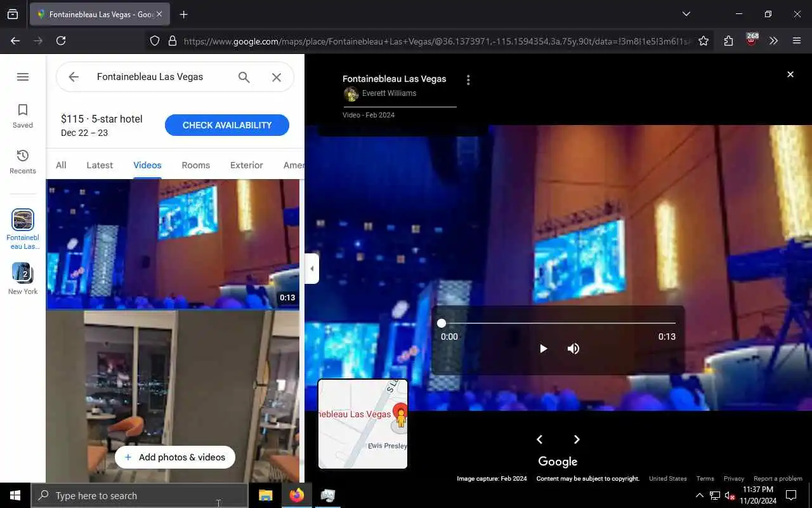The image size is (812, 508).
Task: Click the Privacy link
Action: coord(734,479)
